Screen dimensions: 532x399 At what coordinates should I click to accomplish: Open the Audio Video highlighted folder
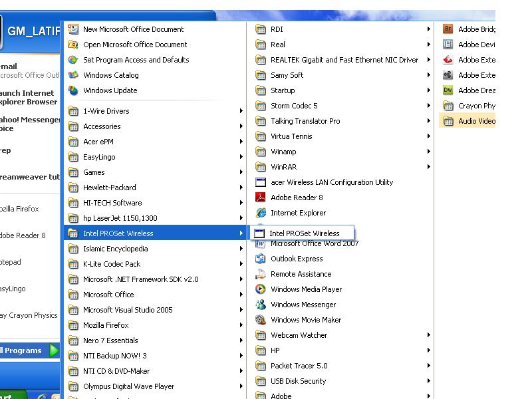point(467,121)
